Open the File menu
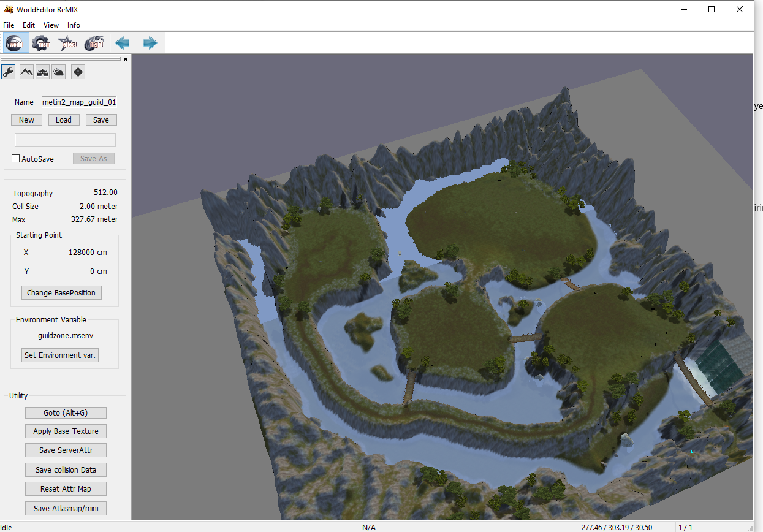This screenshot has width=763, height=532. pyautogui.click(x=9, y=25)
